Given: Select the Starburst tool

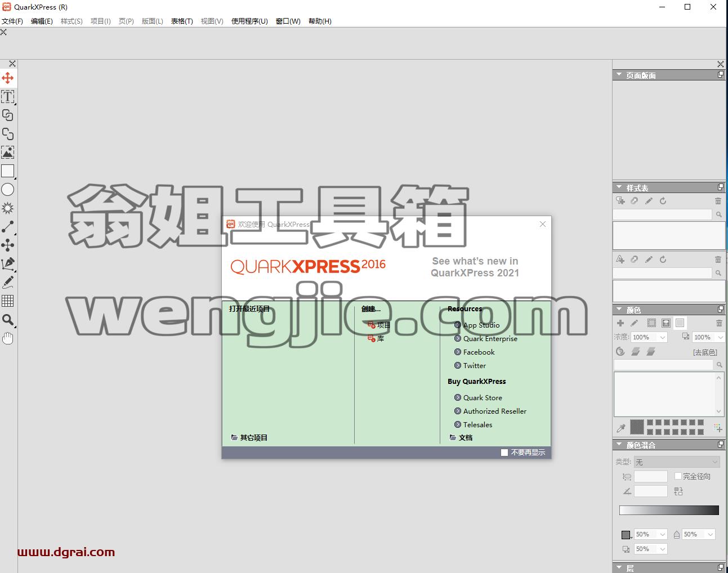Looking at the screenshot, I should click(8, 208).
